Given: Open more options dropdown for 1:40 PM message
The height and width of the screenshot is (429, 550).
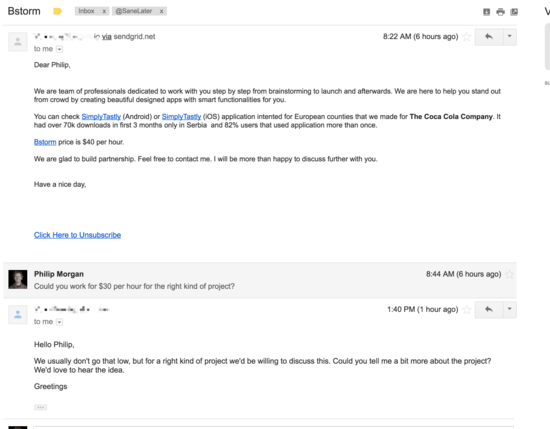Looking at the screenshot, I should (510, 309).
